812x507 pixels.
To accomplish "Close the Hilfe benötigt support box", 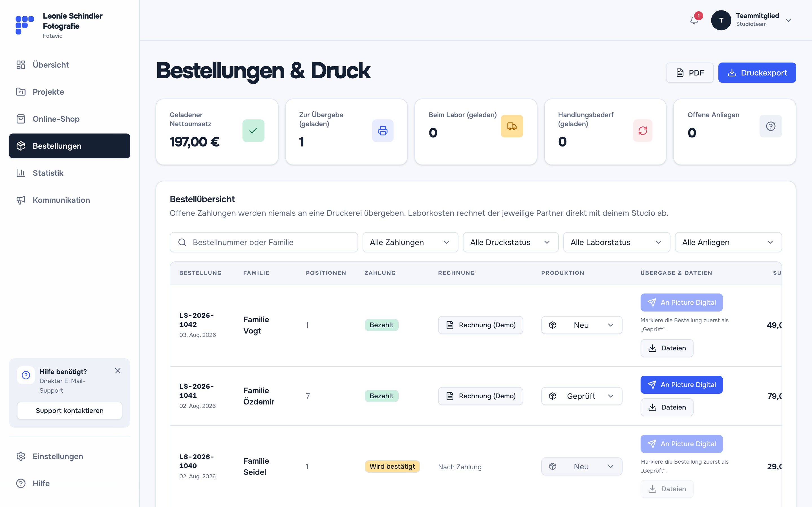I will coord(118,370).
